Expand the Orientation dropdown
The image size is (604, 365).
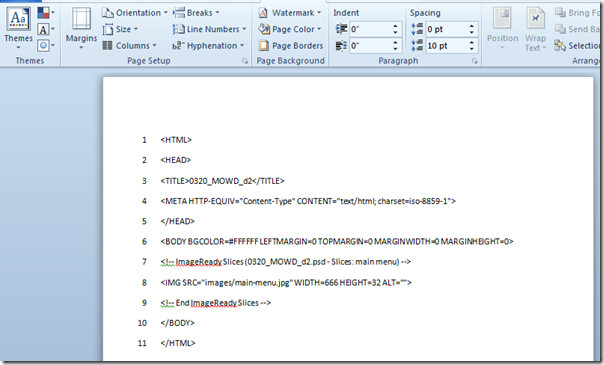click(x=134, y=13)
